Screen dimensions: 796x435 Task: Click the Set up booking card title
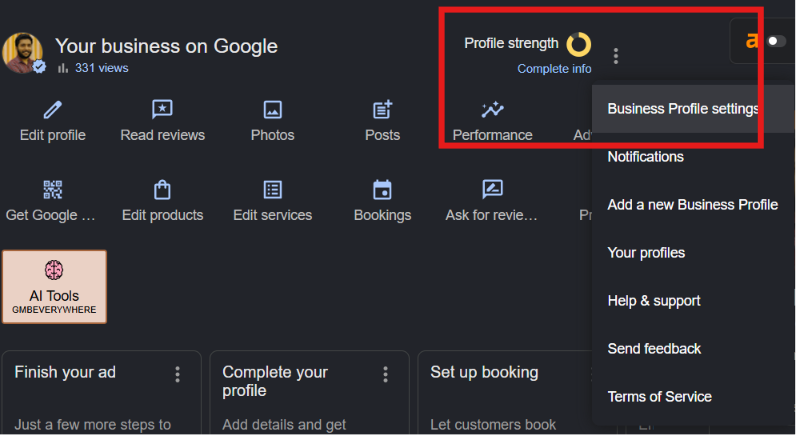[x=484, y=372]
